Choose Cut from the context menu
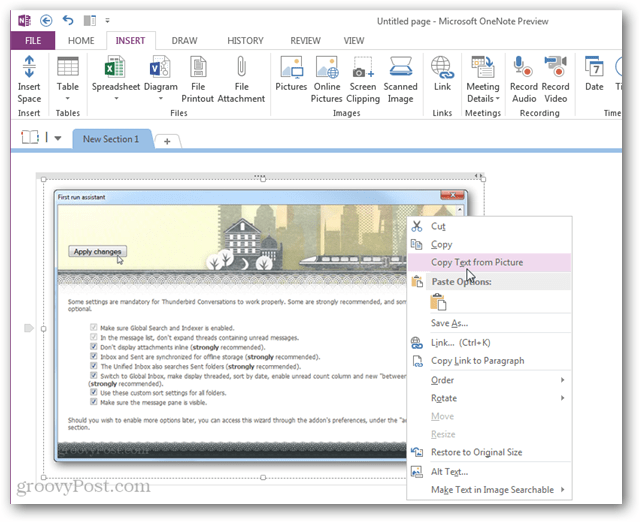Viewport: 640px width, 522px height. pos(489,226)
